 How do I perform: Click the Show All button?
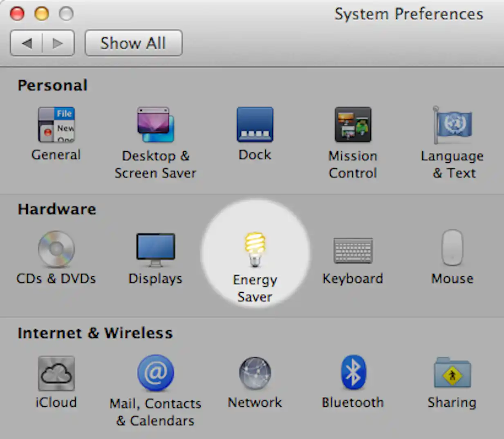133,43
